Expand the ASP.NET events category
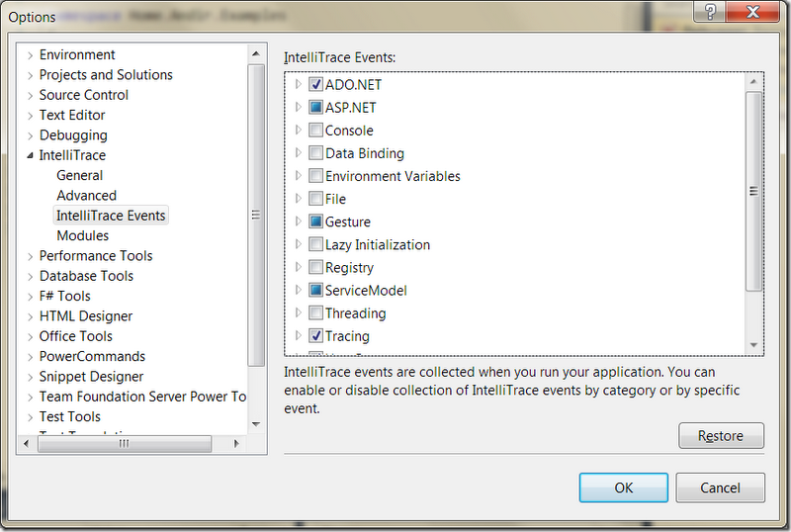The height and width of the screenshot is (532, 791). tap(299, 107)
